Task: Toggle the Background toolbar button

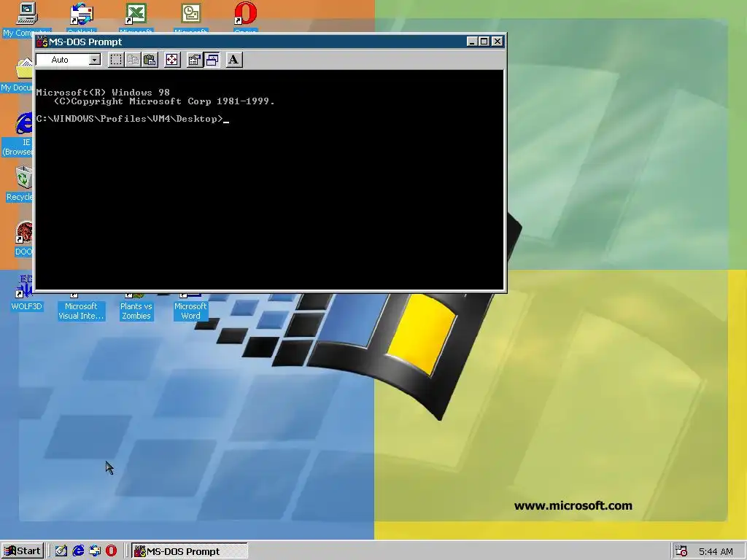Action: point(212,60)
